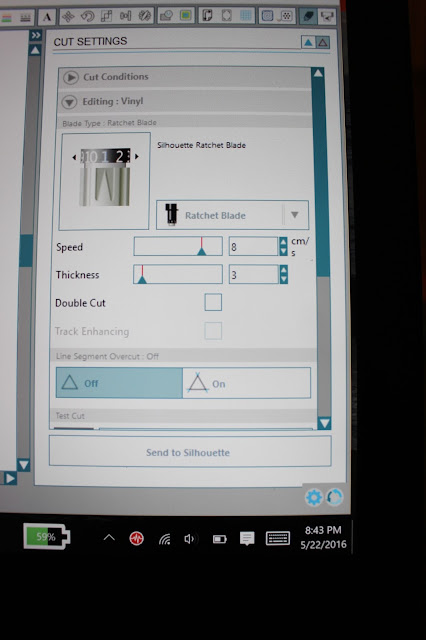The height and width of the screenshot is (640, 426).
Task: Open the red pulse icon in the system tray
Action: tap(137, 538)
